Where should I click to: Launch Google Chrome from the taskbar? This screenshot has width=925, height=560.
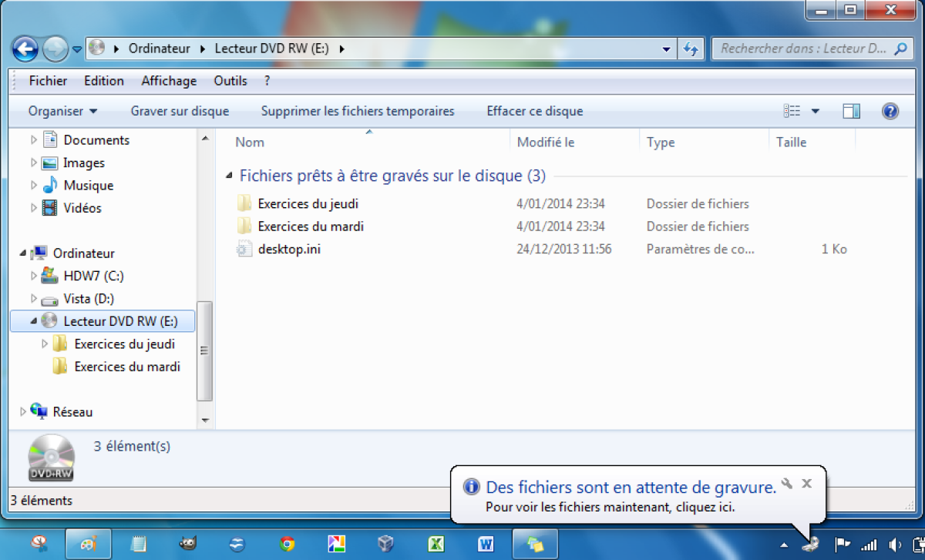point(286,544)
